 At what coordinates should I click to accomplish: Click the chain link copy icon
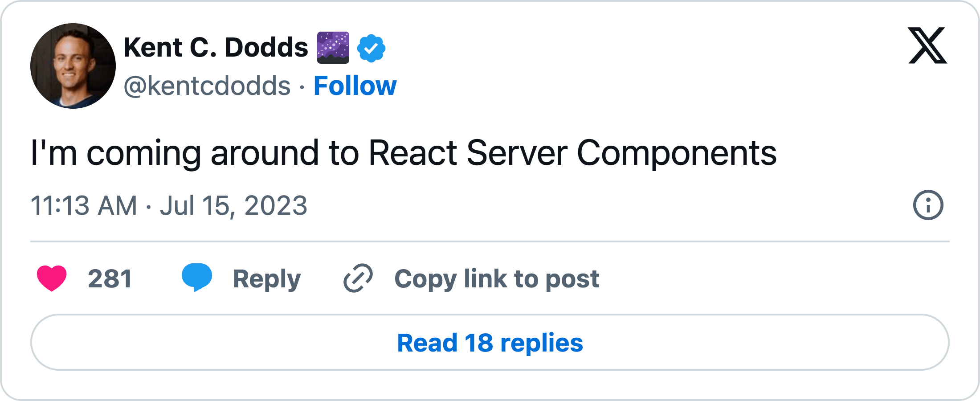click(358, 278)
